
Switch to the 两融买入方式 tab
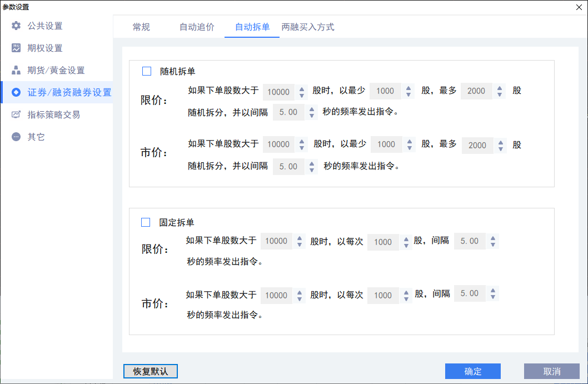(x=308, y=27)
